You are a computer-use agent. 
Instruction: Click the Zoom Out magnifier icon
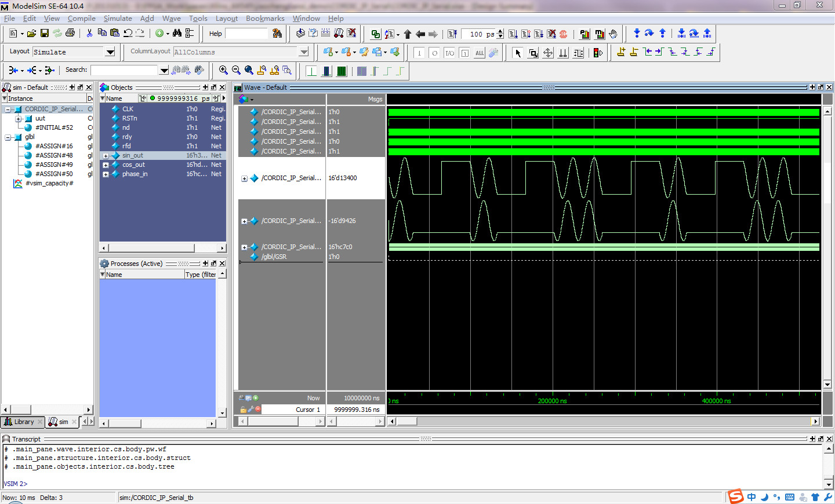(236, 70)
